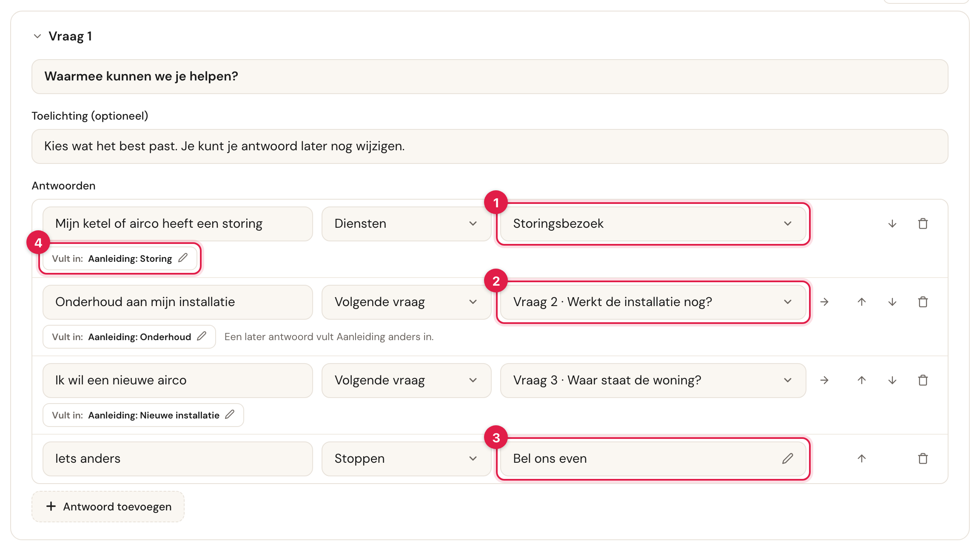This screenshot has width=980, height=550.
Task: Delete the 'Ik wil een nieuwe airco' answer
Action: pyautogui.click(x=923, y=380)
